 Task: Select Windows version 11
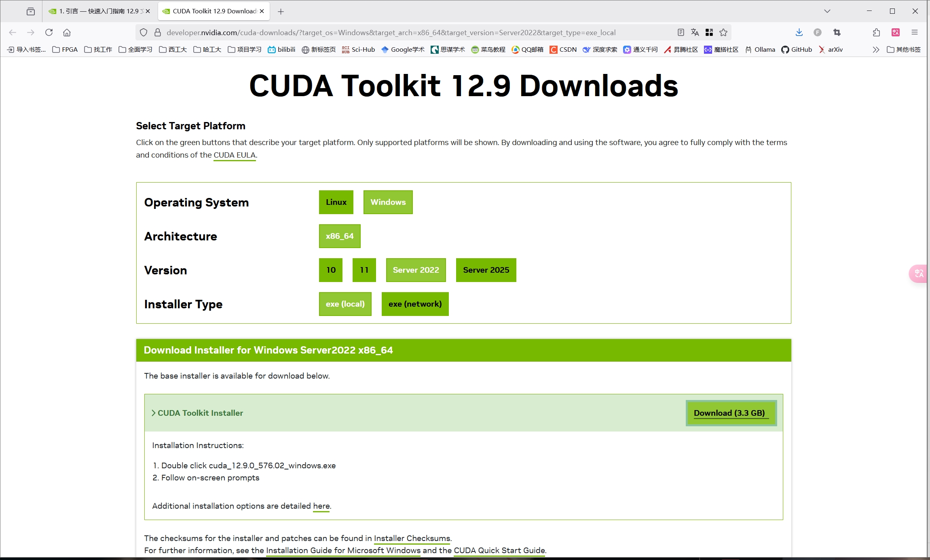[364, 270]
